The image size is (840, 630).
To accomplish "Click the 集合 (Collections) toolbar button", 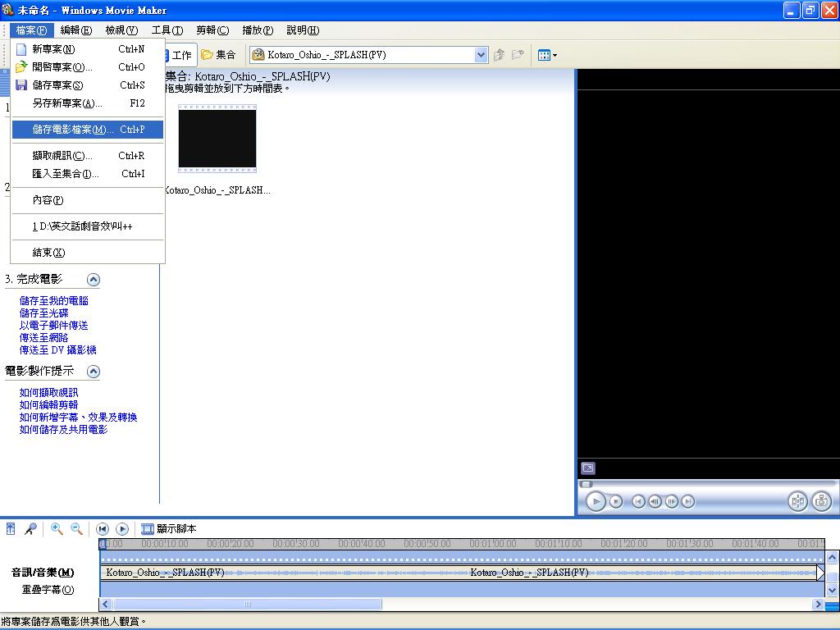I will [218, 55].
